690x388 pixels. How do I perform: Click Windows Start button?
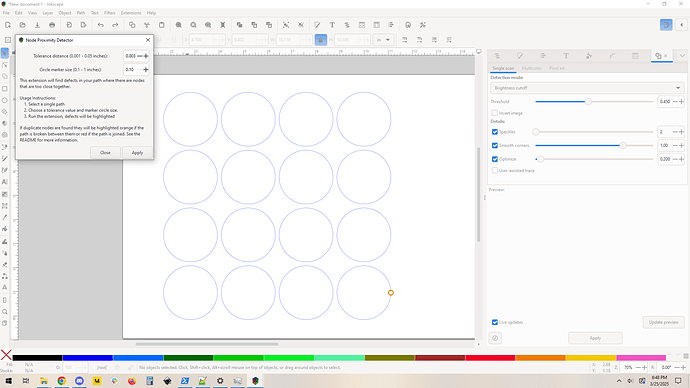(x=8, y=381)
